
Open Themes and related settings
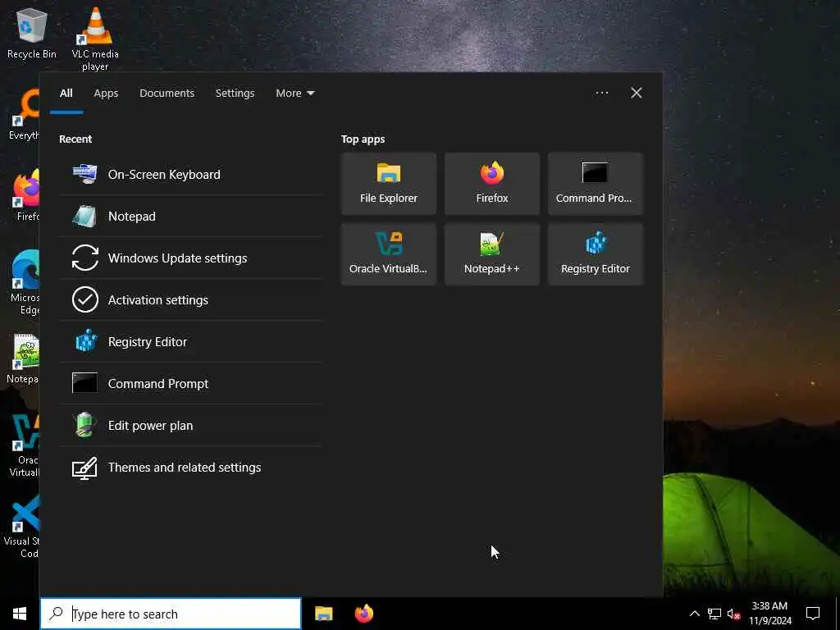click(x=190, y=467)
